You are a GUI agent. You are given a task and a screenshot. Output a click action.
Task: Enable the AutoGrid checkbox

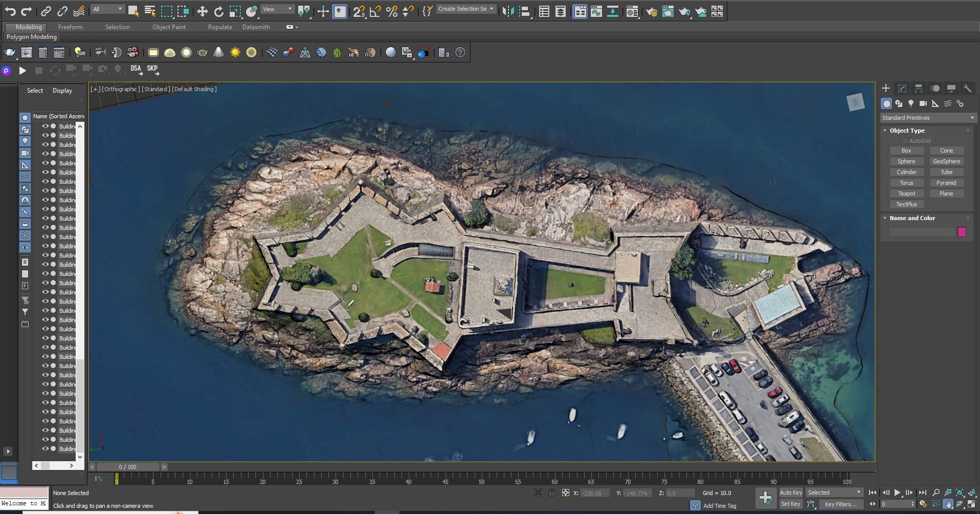point(905,141)
